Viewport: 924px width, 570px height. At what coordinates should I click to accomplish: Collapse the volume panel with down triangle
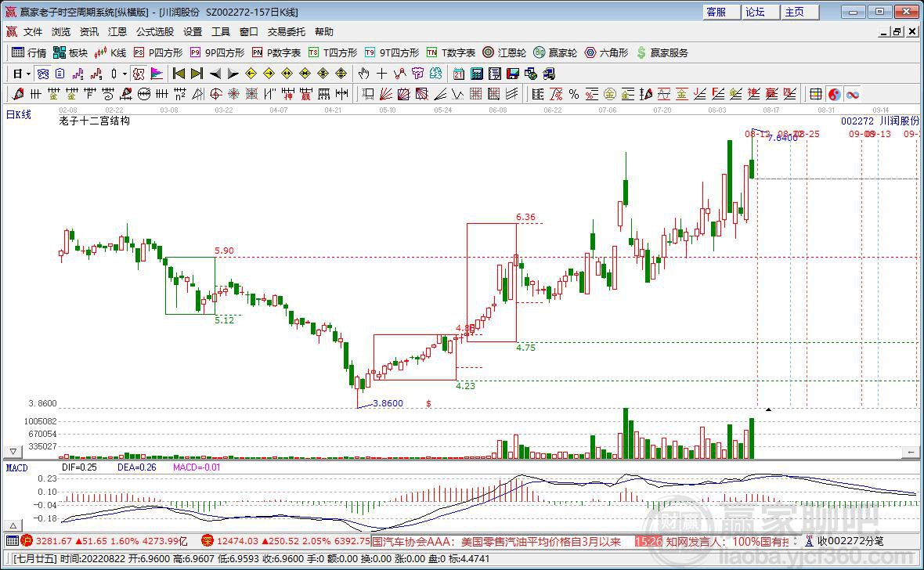coord(12,452)
